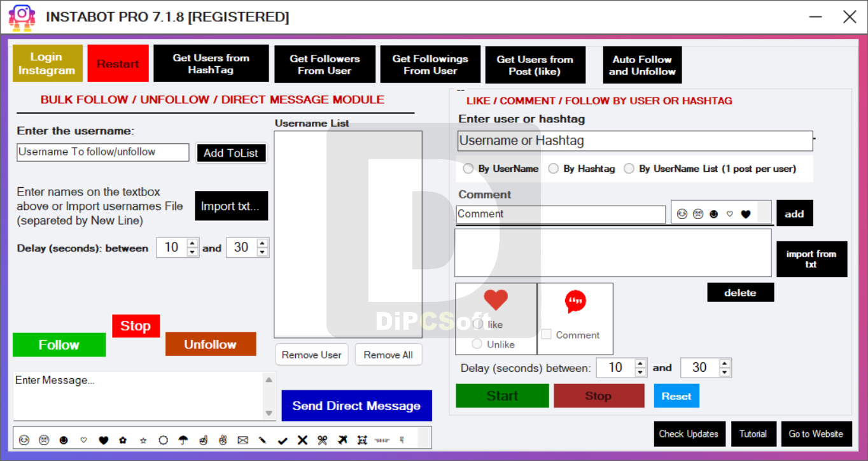868x461 pixels.
Task: Insert the envelope symbol into the message
Action: click(x=242, y=440)
